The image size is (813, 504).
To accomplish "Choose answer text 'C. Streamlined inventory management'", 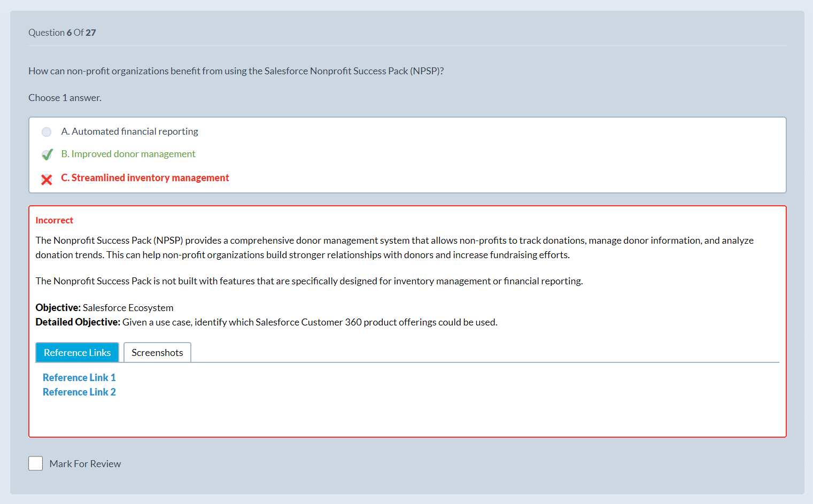I will tap(145, 178).
